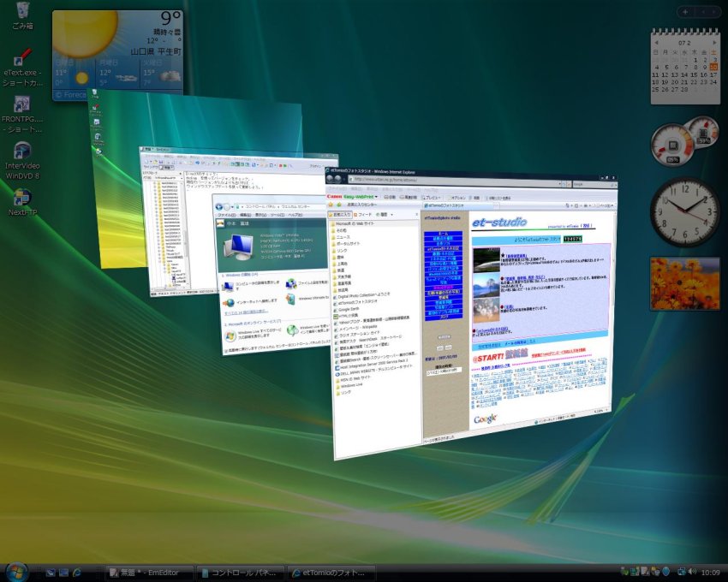
Task: Click the mountain lake thumbnail on web page
Action: coord(486,284)
